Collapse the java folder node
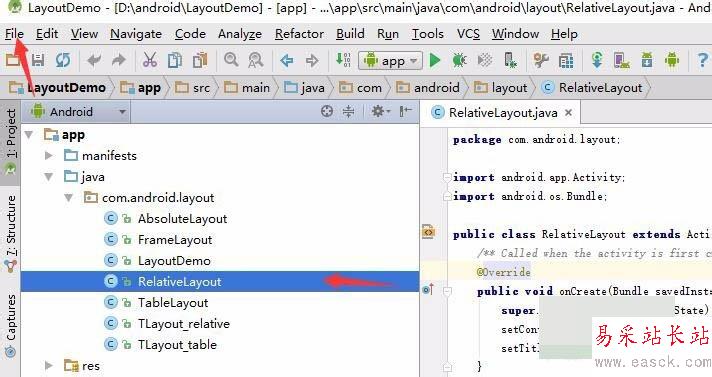This screenshot has height=377, width=712. point(49,177)
